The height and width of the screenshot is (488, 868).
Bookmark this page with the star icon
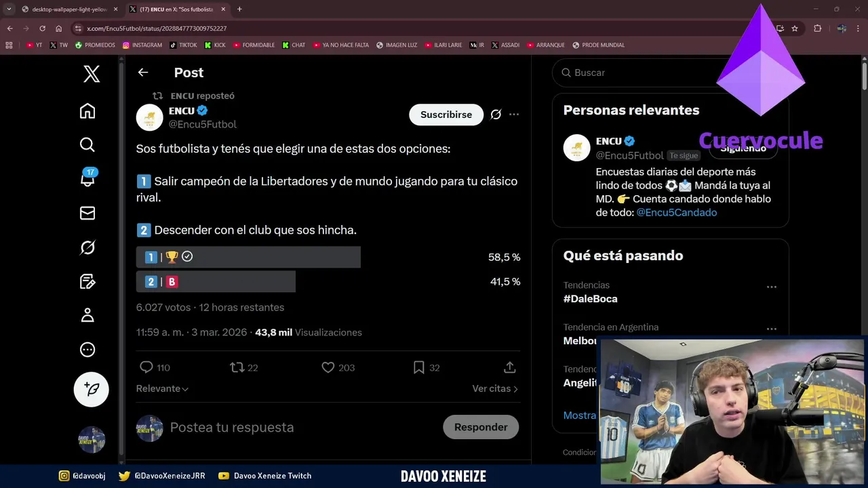click(795, 28)
